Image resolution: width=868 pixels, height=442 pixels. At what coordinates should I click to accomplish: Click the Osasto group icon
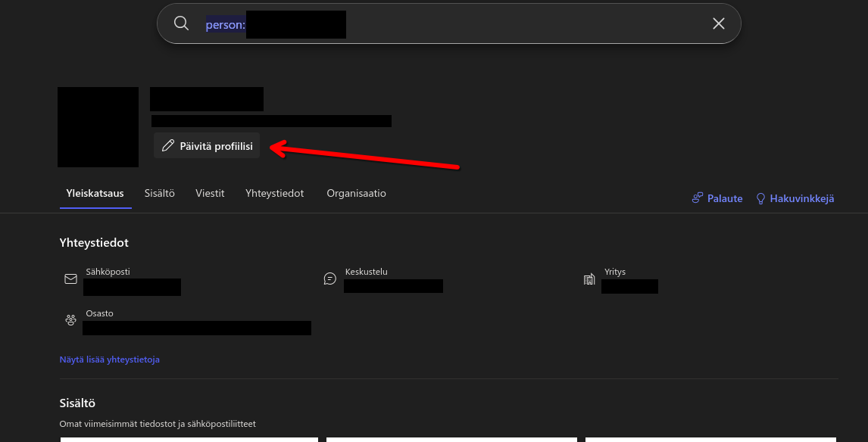[x=71, y=320]
